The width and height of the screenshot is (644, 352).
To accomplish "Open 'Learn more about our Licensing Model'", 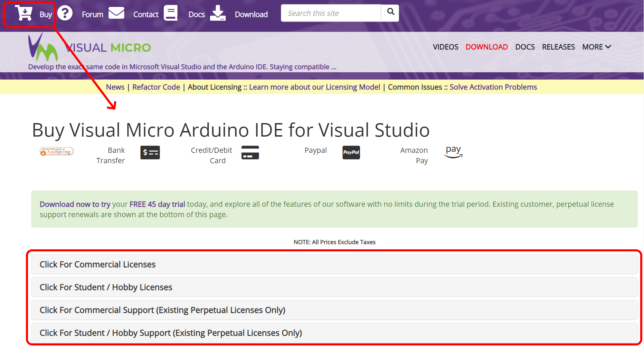I will [314, 87].
